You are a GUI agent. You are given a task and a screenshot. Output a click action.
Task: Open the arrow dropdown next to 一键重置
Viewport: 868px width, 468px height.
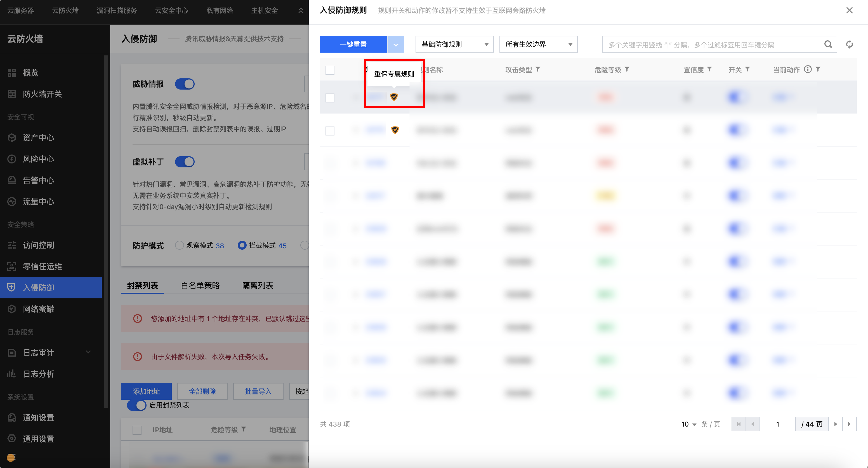396,44
